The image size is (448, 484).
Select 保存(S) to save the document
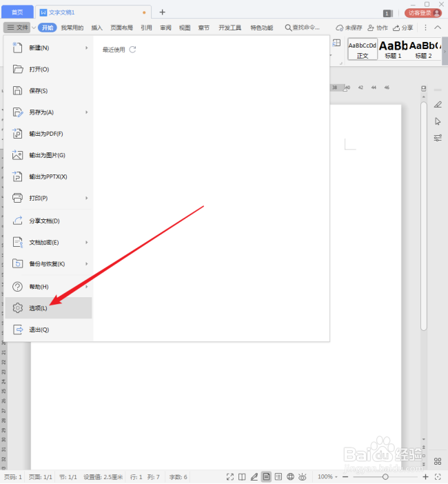pyautogui.click(x=48, y=91)
